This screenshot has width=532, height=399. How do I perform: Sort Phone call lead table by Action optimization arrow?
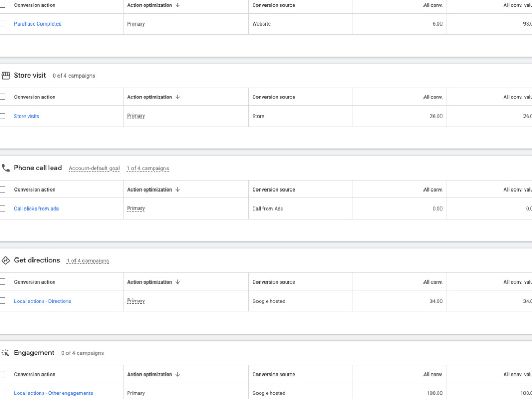pos(178,189)
